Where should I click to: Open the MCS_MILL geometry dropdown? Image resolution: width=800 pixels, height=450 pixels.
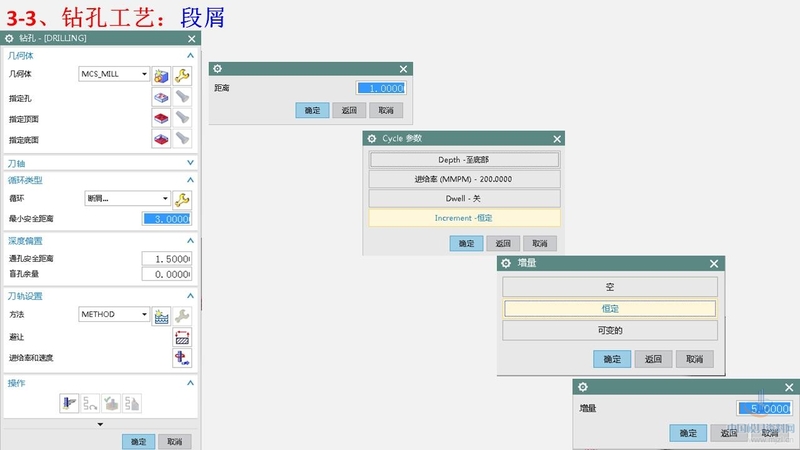144,74
